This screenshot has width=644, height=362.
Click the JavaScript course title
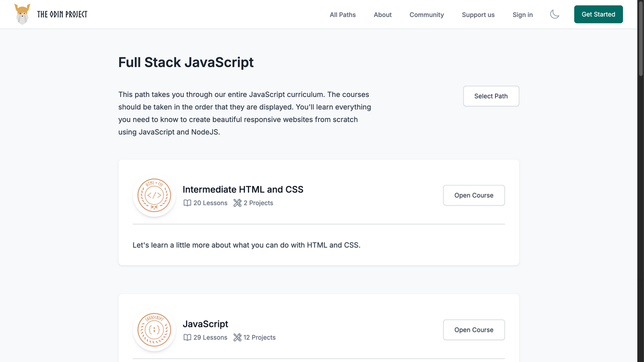coord(205,324)
